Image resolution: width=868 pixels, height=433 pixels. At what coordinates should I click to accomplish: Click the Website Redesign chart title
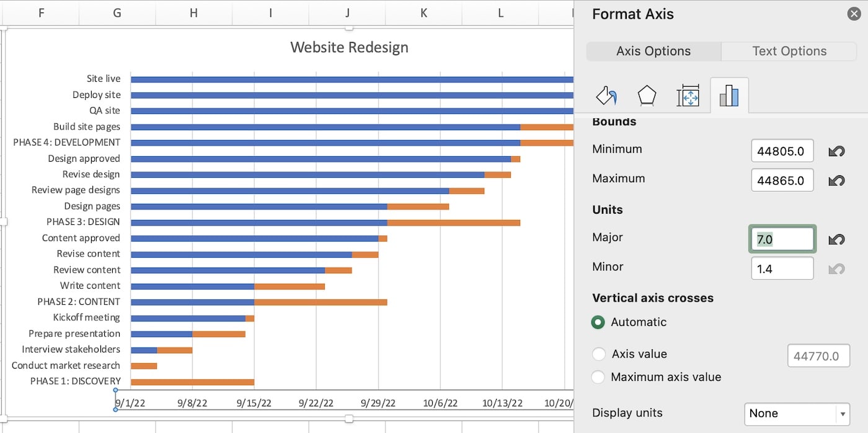tap(349, 47)
